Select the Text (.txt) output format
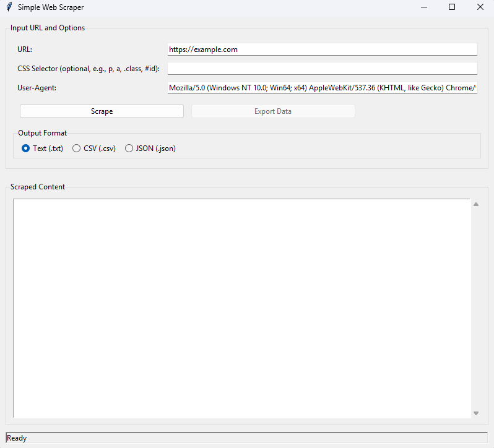Screen dimensions: 494x448 click(x=26, y=149)
